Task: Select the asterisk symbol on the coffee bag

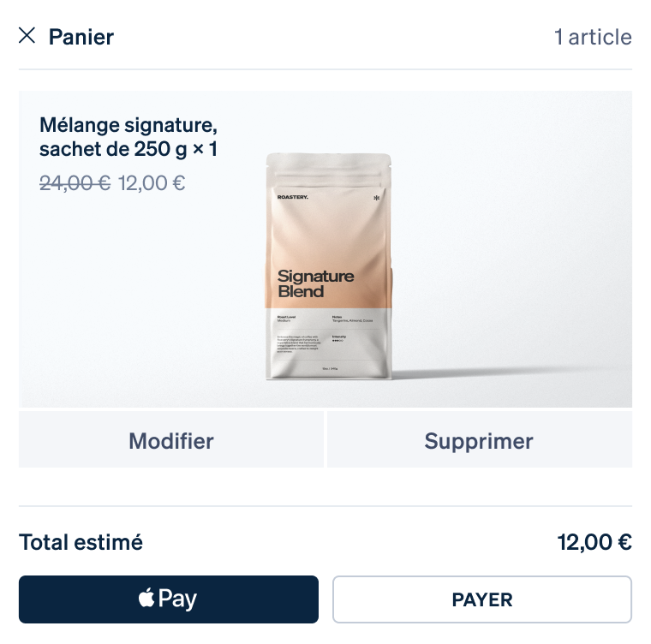Action: pos(377,198)
